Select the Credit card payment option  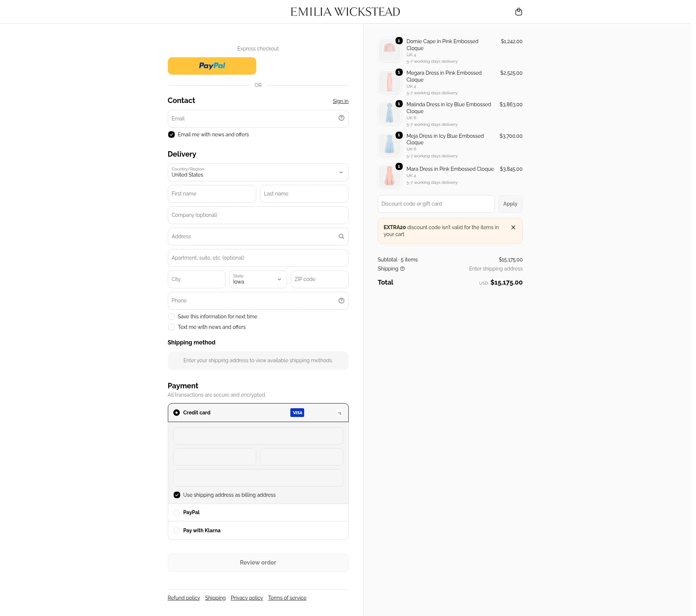click(x=177, y=413)
